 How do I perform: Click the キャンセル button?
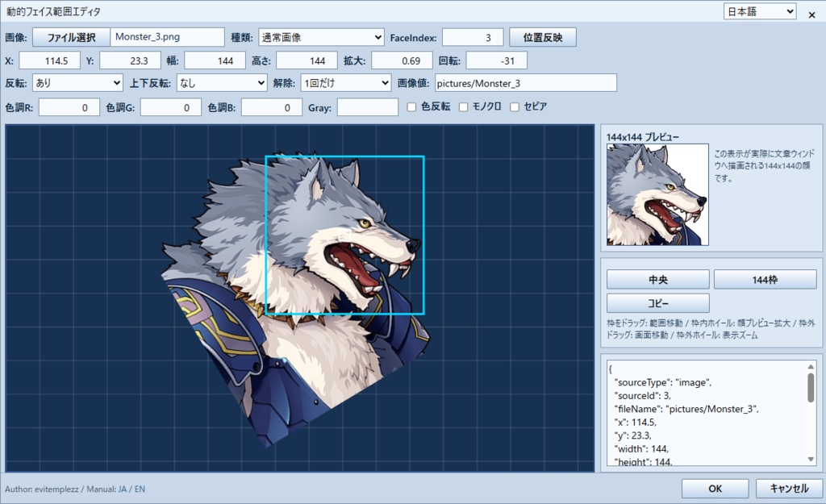789,488
